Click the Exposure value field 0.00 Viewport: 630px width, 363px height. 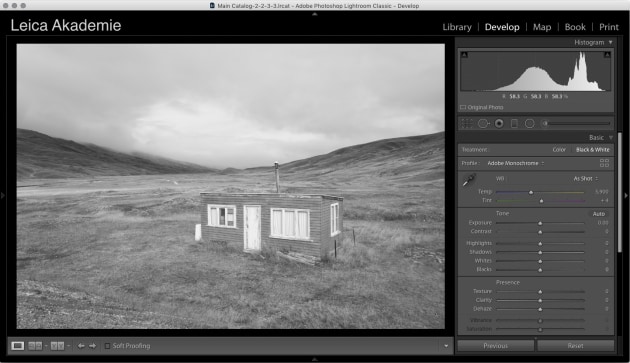(x=603, y=223)
